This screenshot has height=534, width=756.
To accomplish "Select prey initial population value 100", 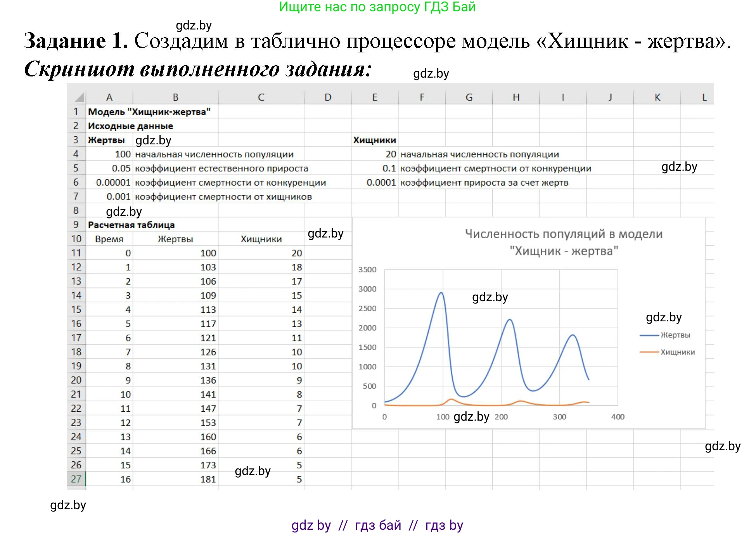I will pyautogui.click(x=109, y=154).
